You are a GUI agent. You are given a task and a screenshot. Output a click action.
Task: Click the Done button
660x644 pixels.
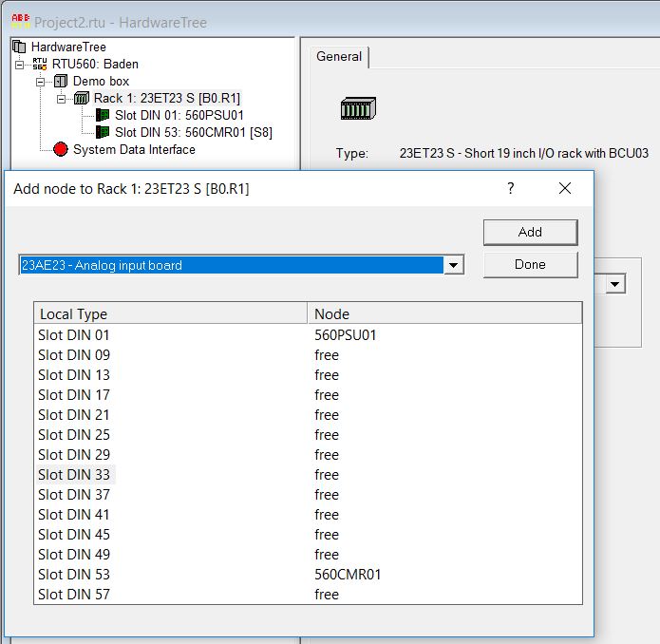pyautogui.click(x=530, y=264)
